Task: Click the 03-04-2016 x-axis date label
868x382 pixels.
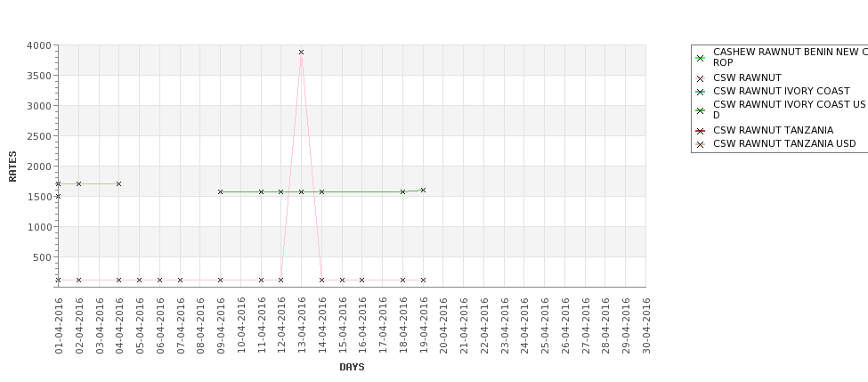Action: pos(100,326)
